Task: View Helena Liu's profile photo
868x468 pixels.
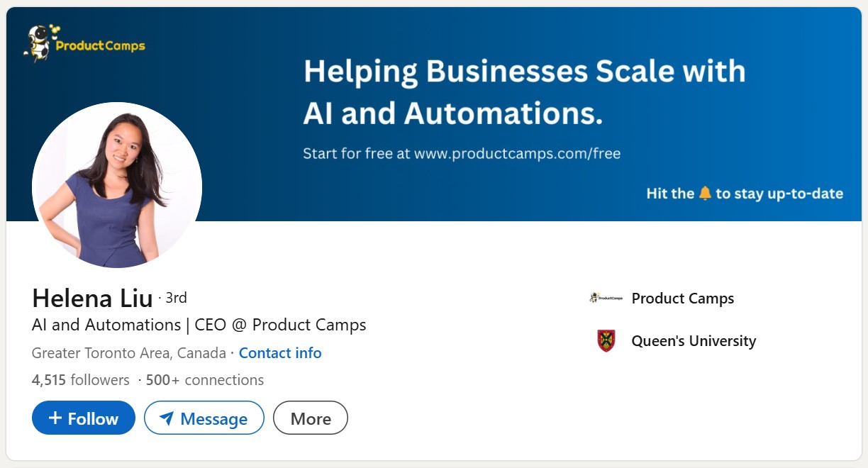Action: [117, 186]
